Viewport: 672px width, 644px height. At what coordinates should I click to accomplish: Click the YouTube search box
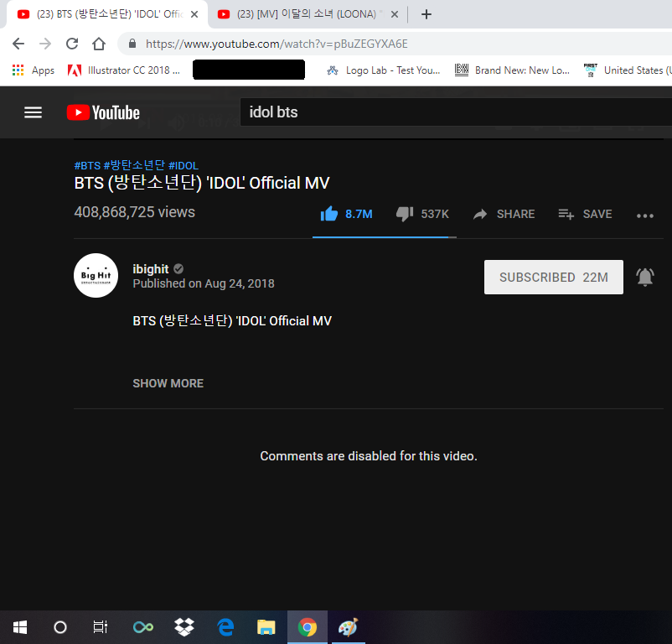coord(456,112)
